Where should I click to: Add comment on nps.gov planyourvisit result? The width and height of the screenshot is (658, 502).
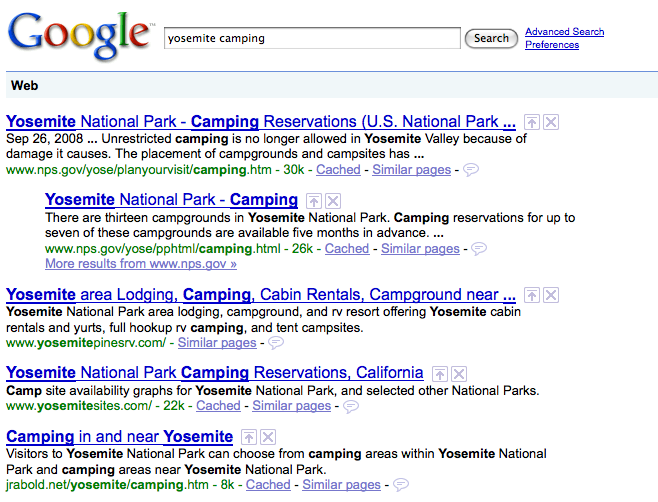click(470, 170)
